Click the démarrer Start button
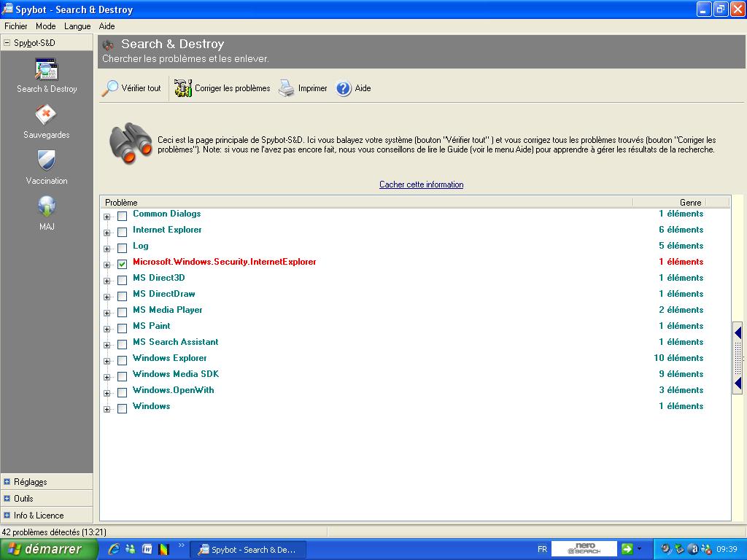The height and width of the screenshot is (560, 747). point(48,549)
